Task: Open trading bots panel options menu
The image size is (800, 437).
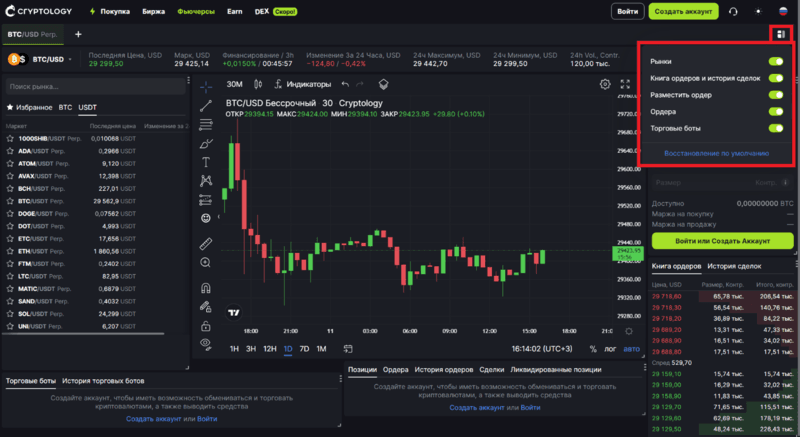Action: (340, 379)
